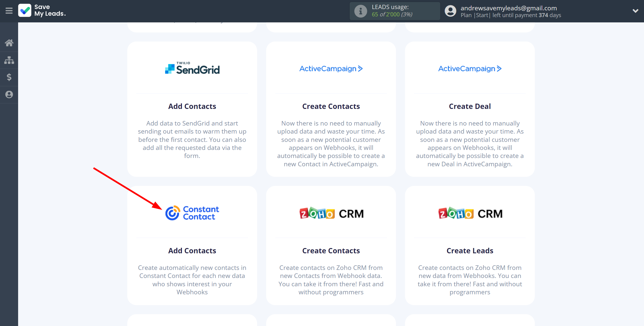644x326 pixels.
Task: Click the Zoho Create Leads description text
Action: (x=470, y=280)
